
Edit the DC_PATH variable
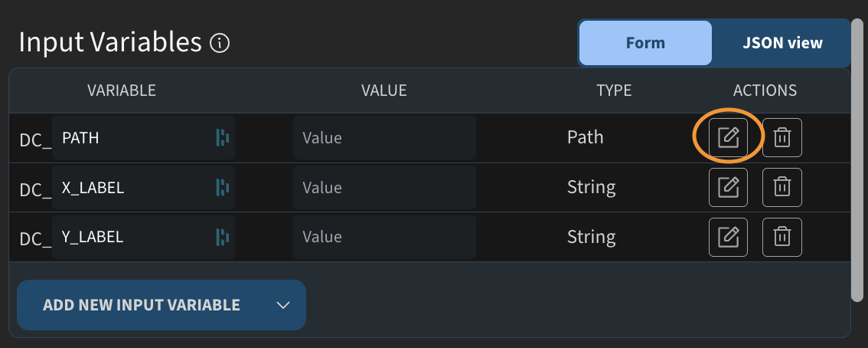[x=728, y=138]
